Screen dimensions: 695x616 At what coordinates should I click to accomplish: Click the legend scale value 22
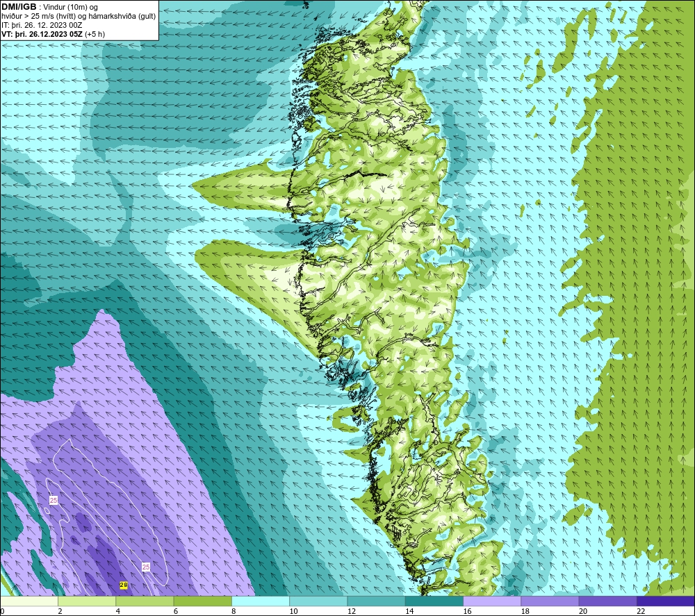641,611
